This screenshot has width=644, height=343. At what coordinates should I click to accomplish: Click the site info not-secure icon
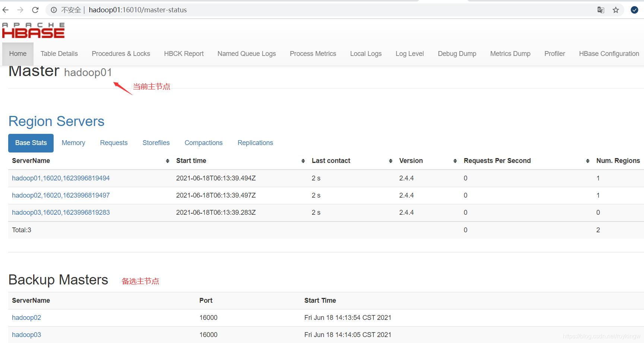(x=54, y=10)
